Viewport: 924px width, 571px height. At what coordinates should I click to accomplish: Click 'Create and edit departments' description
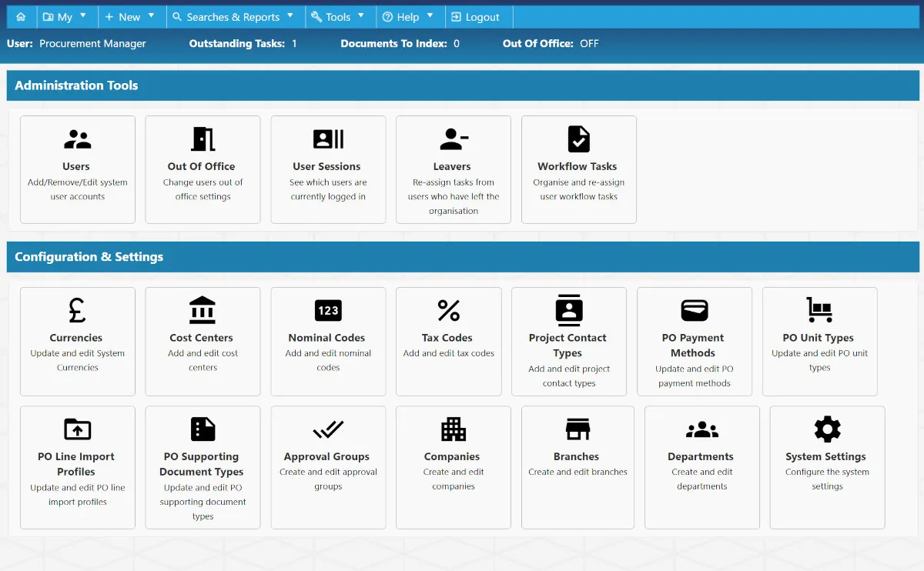[701, 479]
